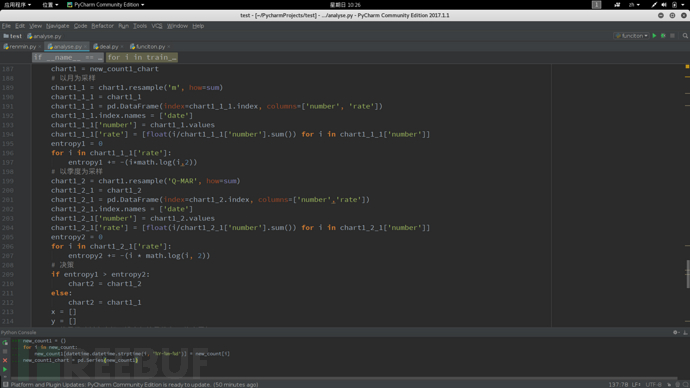This screenshot has height=388, width=690.
Task: Click the 137:78 caret position indicator
Action: (618, 384)
